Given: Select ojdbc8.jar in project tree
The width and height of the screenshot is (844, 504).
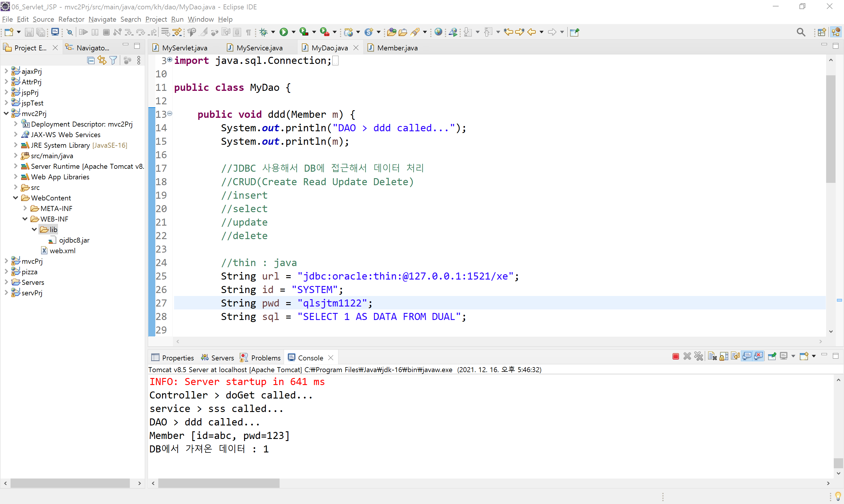Looking at the screenshot, I should (69, 240).
